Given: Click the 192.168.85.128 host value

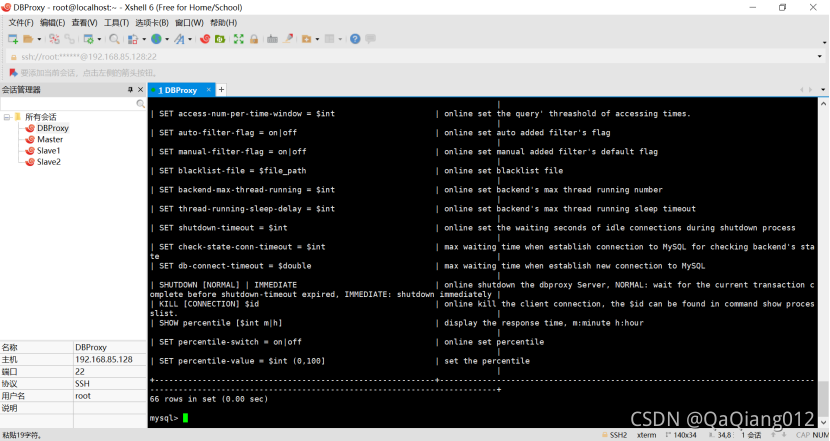Looking at the screenshot, I should point(104,359).
